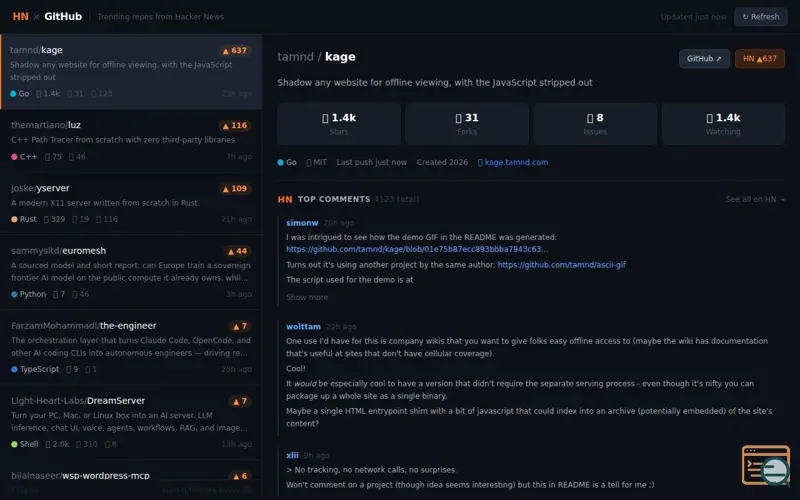
Task: Click the Go language tag on kage row
Action: pyautogui.click(x=20, y=94)
